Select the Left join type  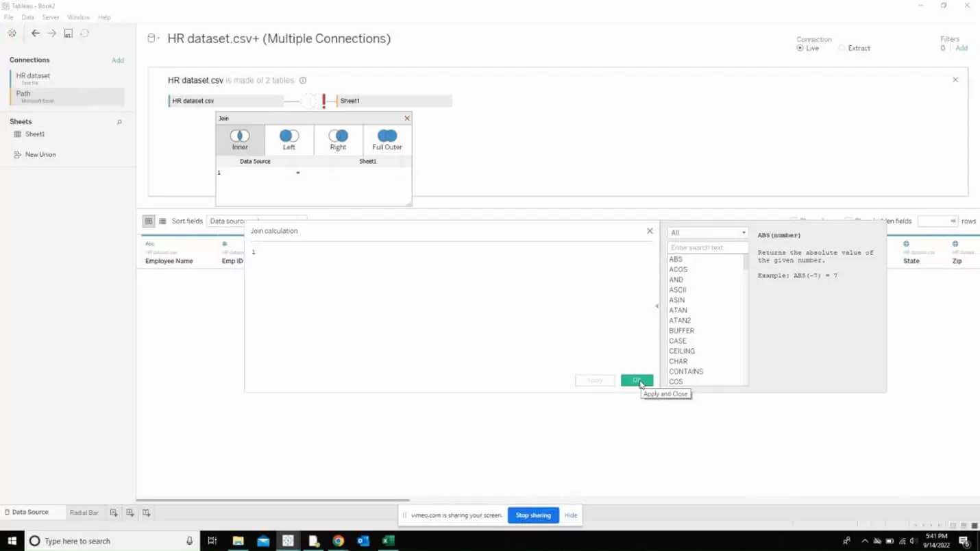click(x=289, y=140)
